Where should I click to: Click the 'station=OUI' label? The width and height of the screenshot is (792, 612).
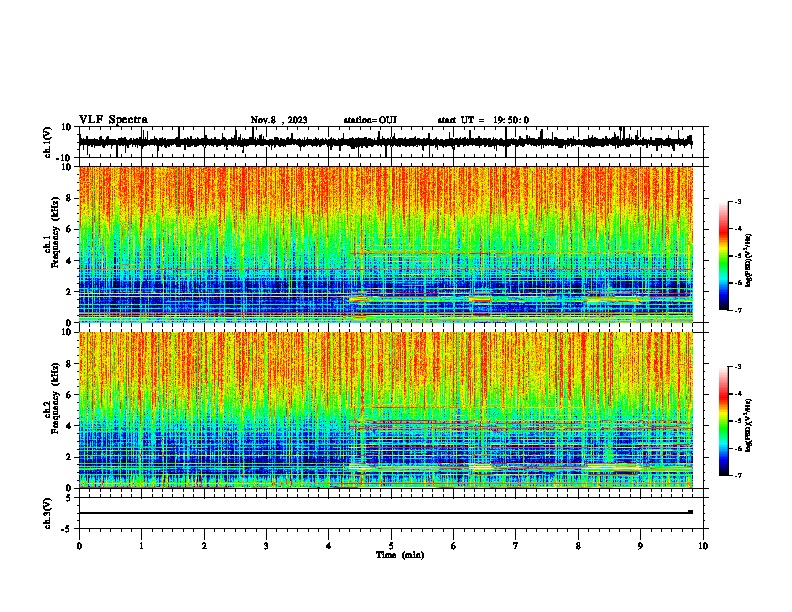pyautogui.click(x=370, y=120)
